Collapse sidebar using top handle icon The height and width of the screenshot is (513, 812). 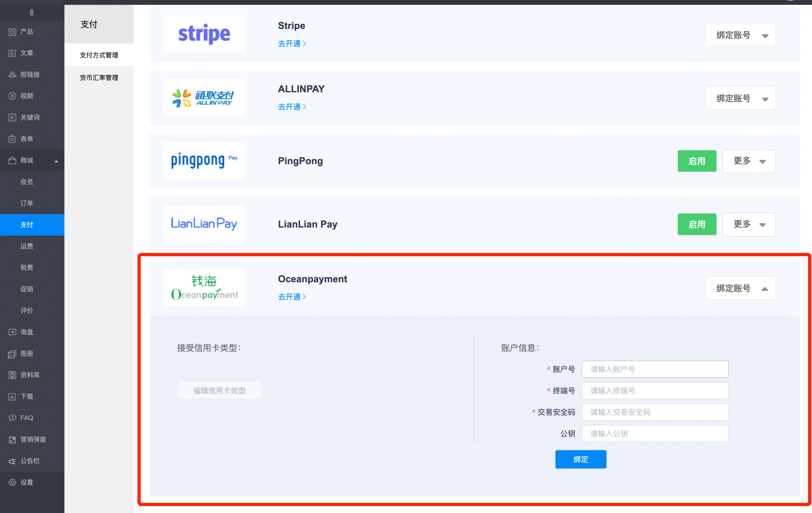click(32, 13)
